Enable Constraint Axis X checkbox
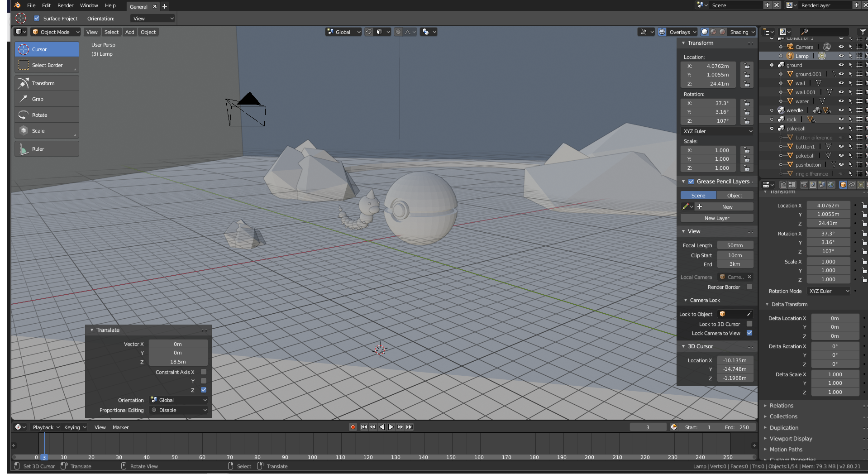 (204, 372)
